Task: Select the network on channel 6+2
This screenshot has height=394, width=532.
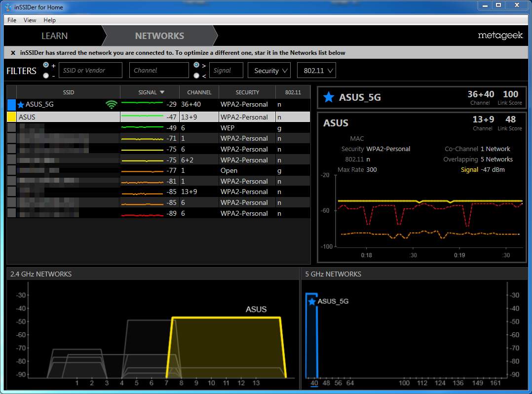Action: 158,160
